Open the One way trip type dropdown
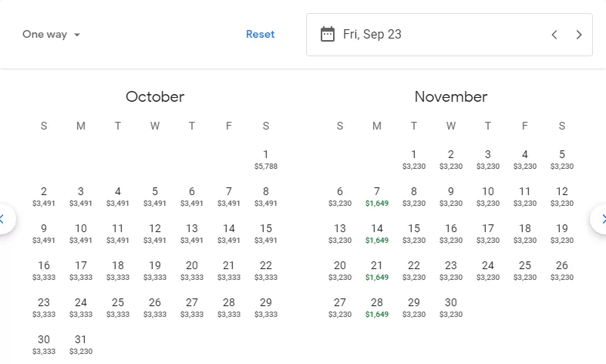 [51, 35]
